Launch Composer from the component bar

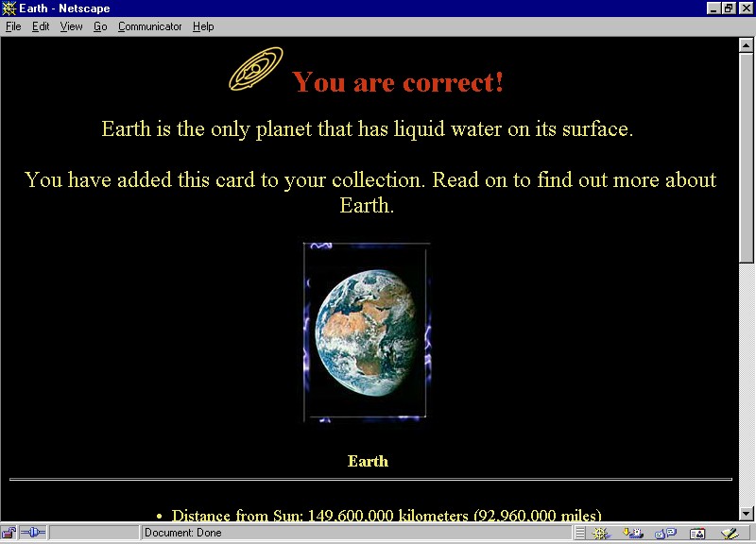(x=729, y=533)
